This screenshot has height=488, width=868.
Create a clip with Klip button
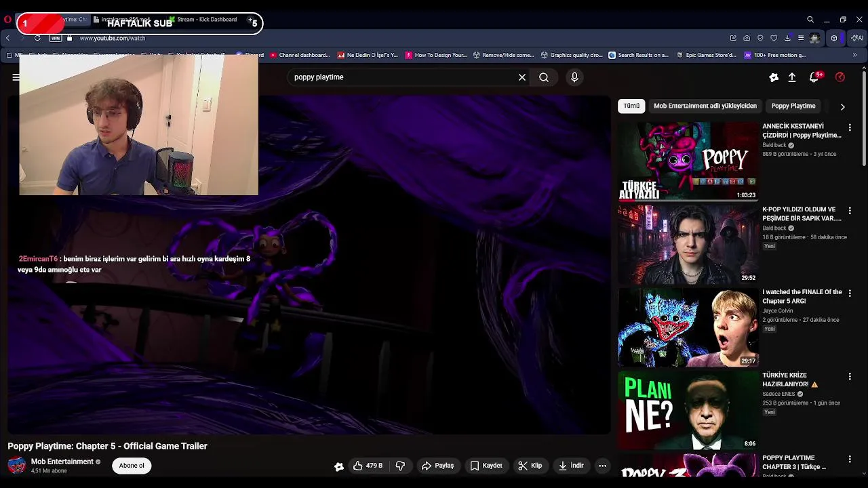pos(530,466)
